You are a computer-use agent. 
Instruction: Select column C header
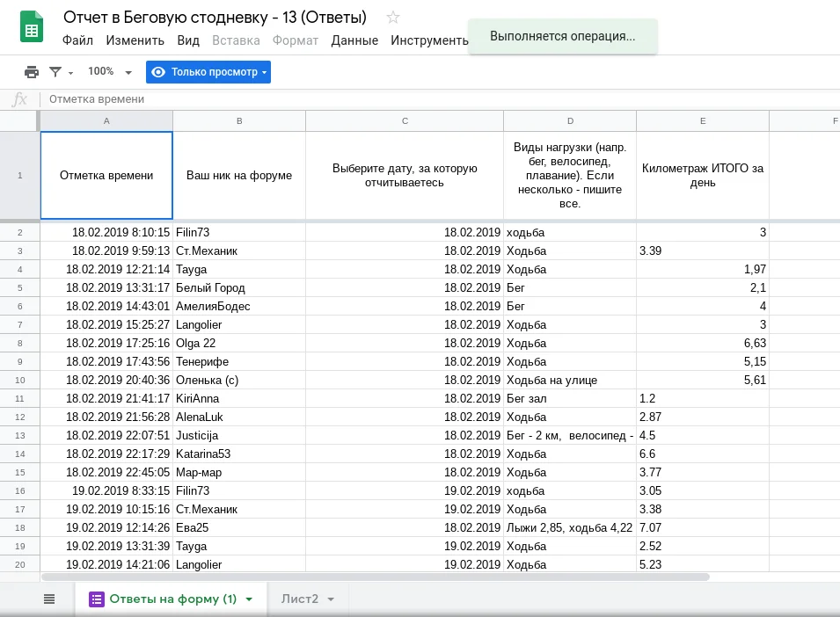tap(405, 120)
